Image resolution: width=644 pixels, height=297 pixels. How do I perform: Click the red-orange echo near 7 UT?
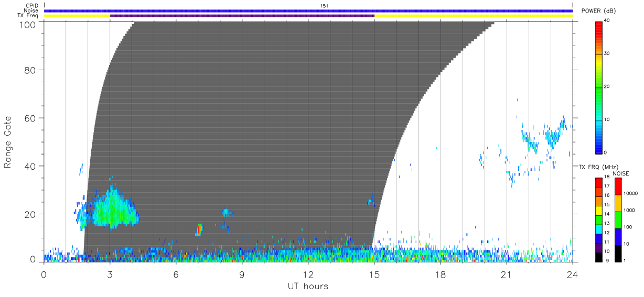coord(199,229)
